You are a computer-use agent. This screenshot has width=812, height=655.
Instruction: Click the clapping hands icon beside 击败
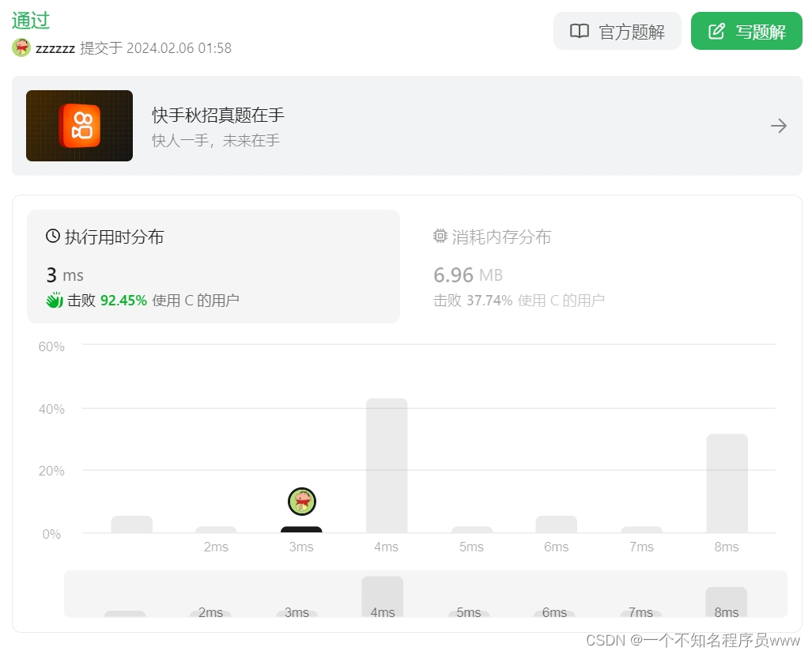(54, 300)
